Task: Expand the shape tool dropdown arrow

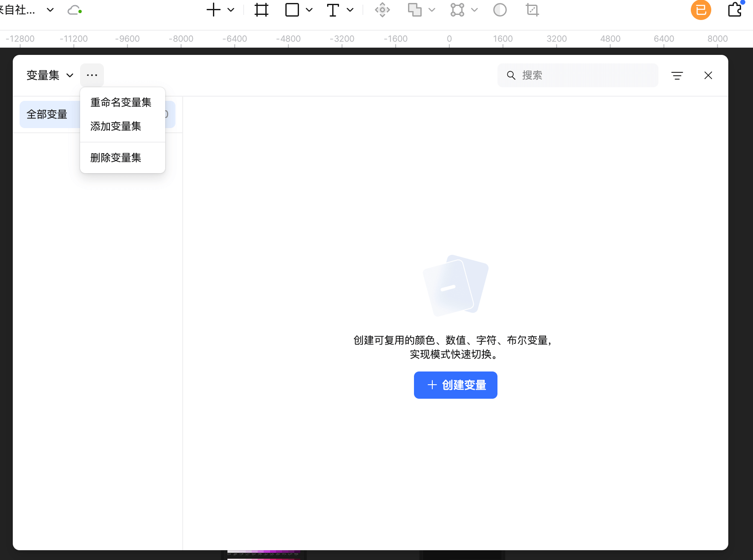Action: 309,9
